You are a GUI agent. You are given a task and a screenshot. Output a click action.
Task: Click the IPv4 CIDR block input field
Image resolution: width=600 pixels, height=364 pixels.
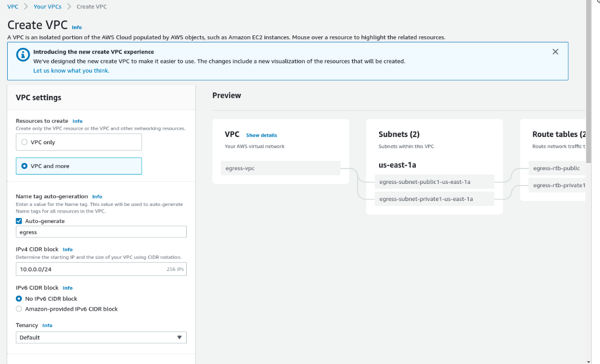tap(101, 269)
